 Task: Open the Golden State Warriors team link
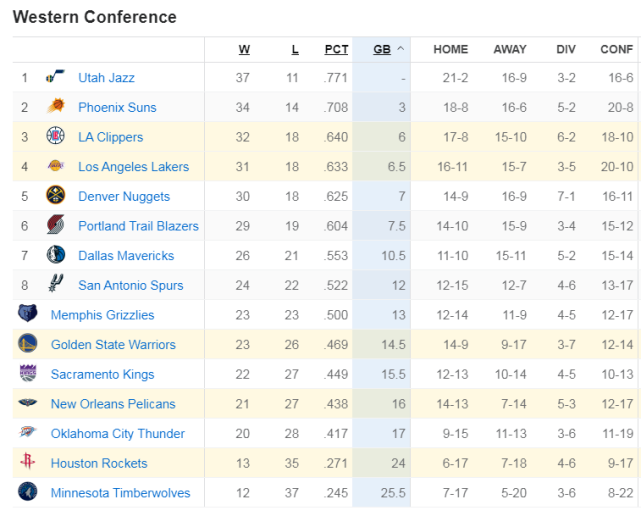[113, 345]
